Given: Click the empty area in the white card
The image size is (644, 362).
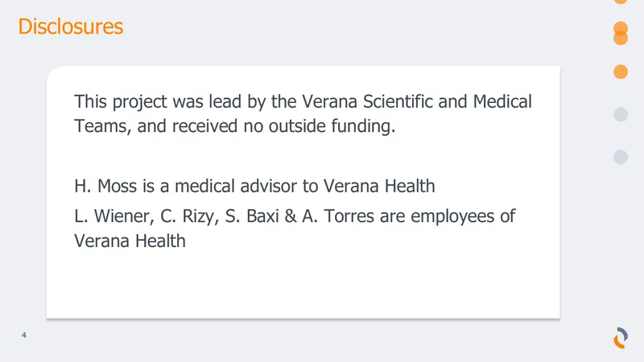Looking at the screenshot, I should 303,284.
